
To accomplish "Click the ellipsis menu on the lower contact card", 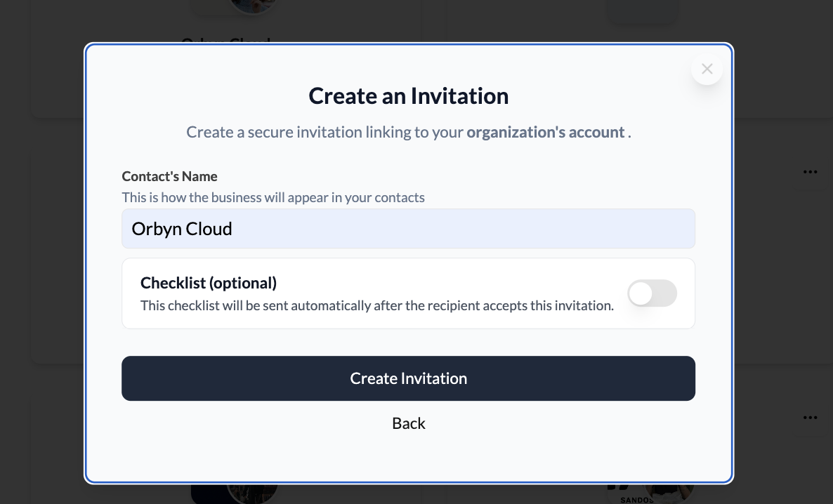I will click(810, 417).
